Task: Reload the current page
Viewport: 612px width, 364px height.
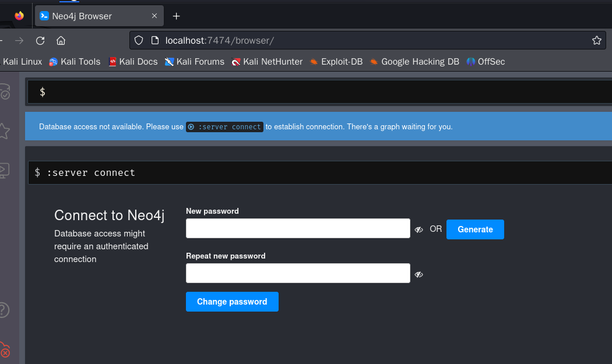Action: (40, 40)
